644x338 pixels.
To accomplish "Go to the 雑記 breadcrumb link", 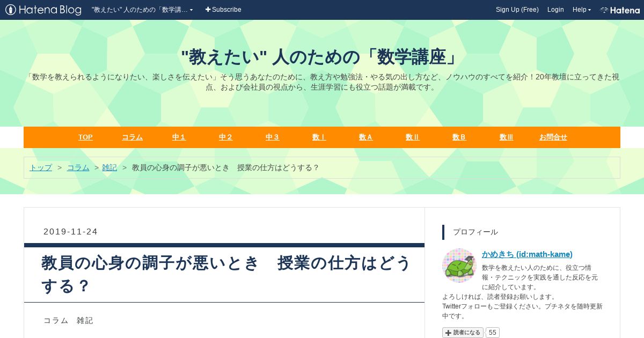I will 109,167.
